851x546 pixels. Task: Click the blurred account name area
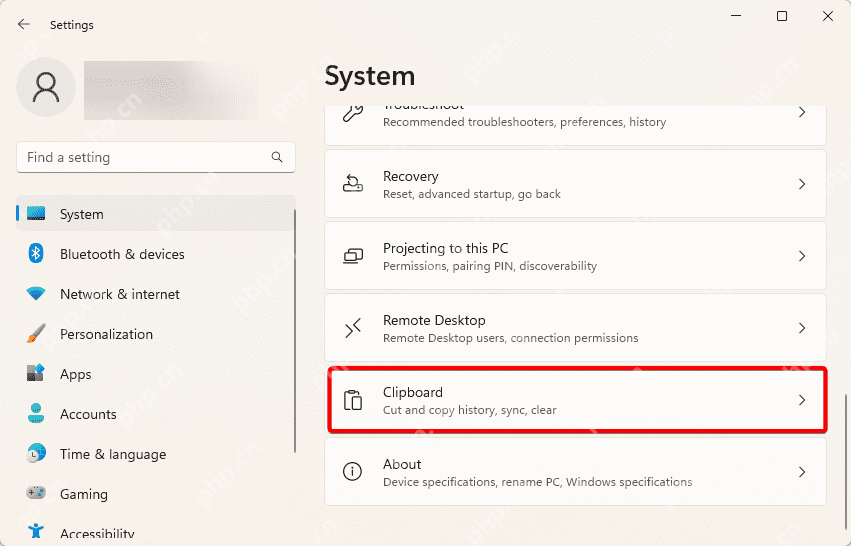tap(171, 90)
